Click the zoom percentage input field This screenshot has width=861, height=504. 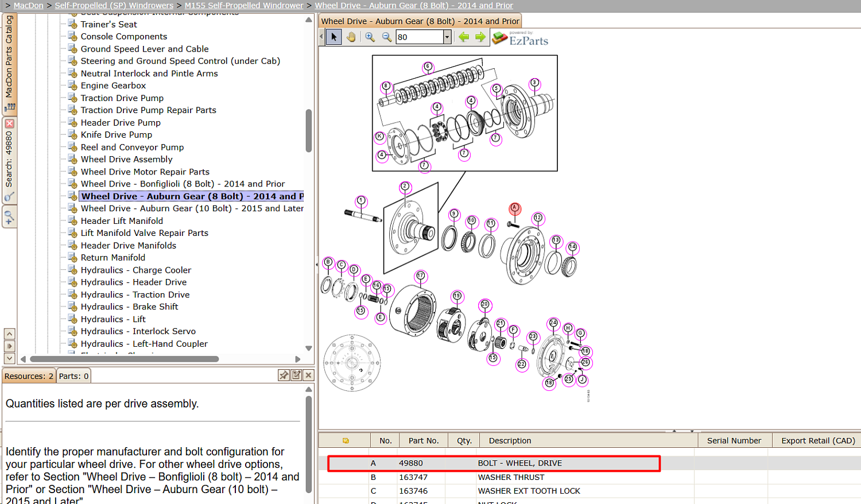(x=420, y=37)
